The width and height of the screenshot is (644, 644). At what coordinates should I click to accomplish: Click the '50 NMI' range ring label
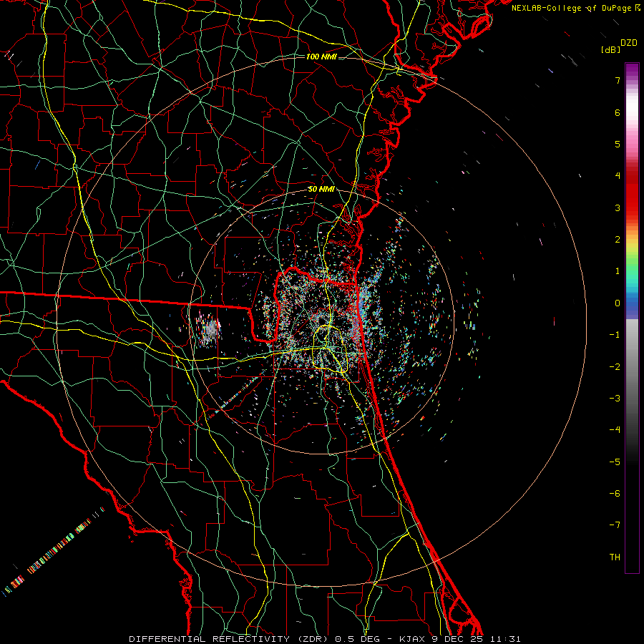coord(321,190)
